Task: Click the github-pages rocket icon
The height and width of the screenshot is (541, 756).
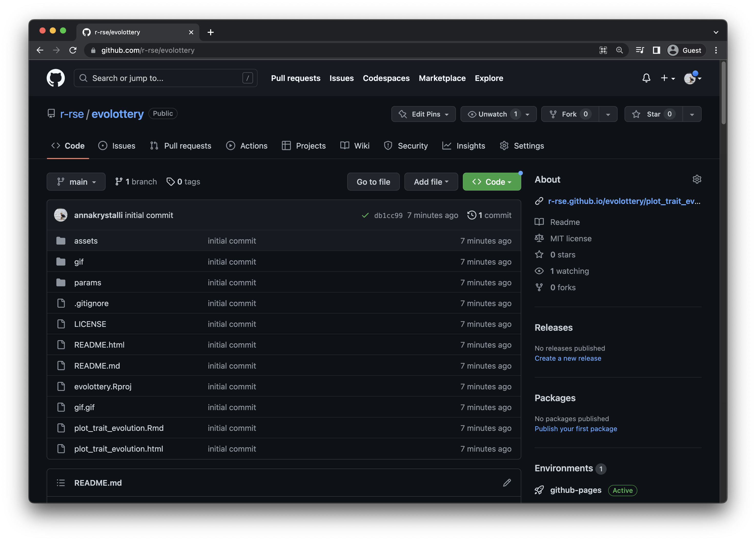Action: [x=539, y=490]
